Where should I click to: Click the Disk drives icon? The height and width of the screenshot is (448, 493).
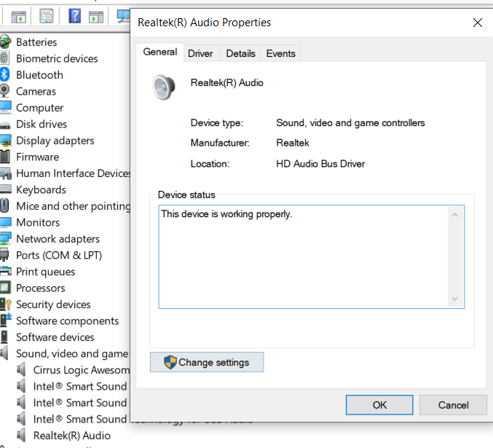[5, 126]
